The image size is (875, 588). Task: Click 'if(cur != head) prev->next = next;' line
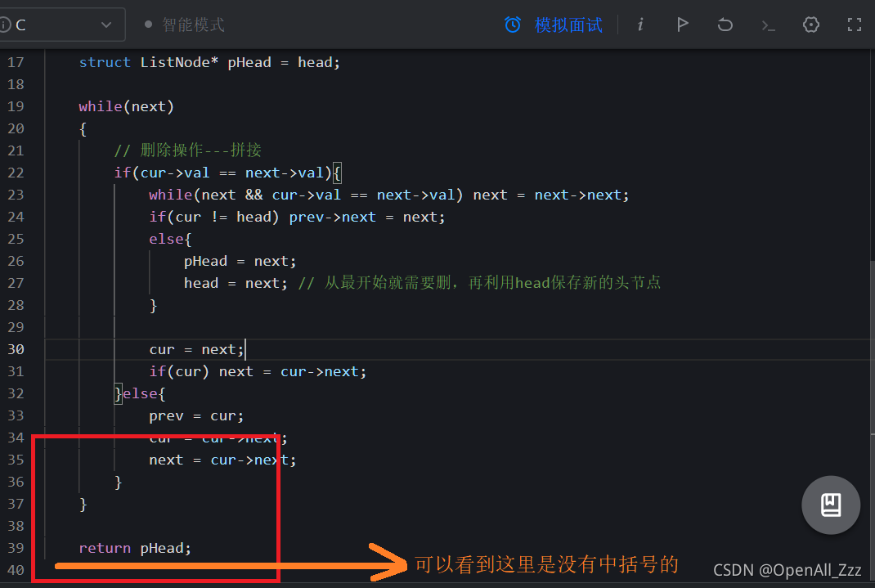[297, 217]
